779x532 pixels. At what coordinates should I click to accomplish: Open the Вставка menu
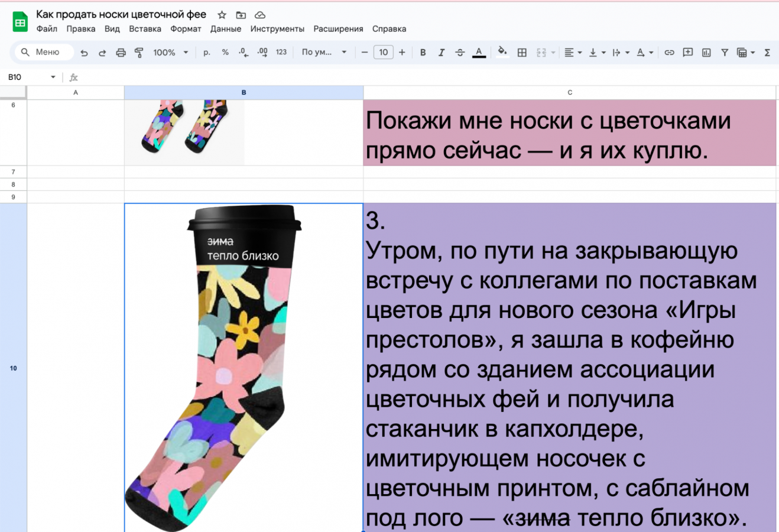click(x=145, y=29)
